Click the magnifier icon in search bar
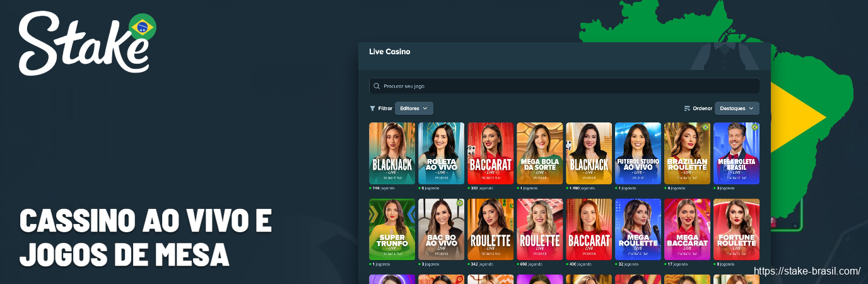Viewport: 868px width, 284px height. [377, 86]
